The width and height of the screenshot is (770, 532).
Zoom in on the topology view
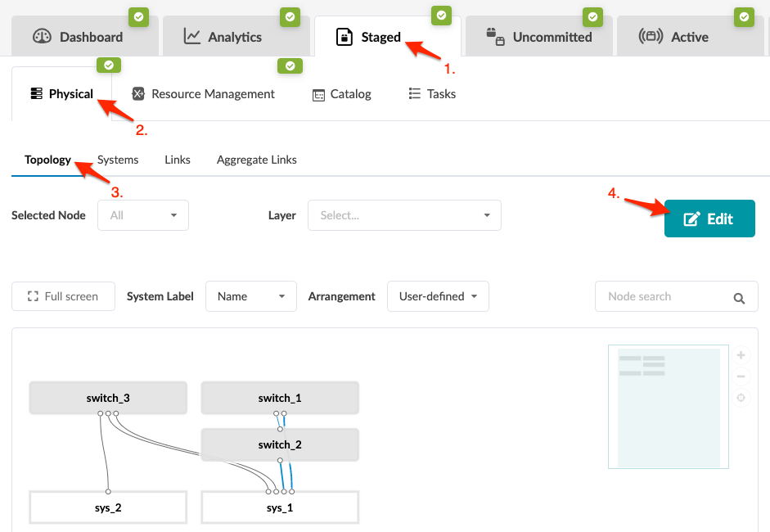[x=741, y=355]
